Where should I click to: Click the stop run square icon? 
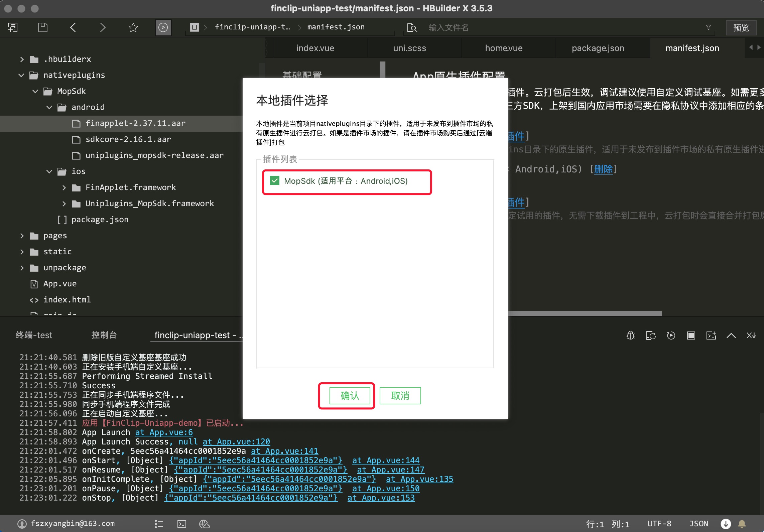coord(691,335)
